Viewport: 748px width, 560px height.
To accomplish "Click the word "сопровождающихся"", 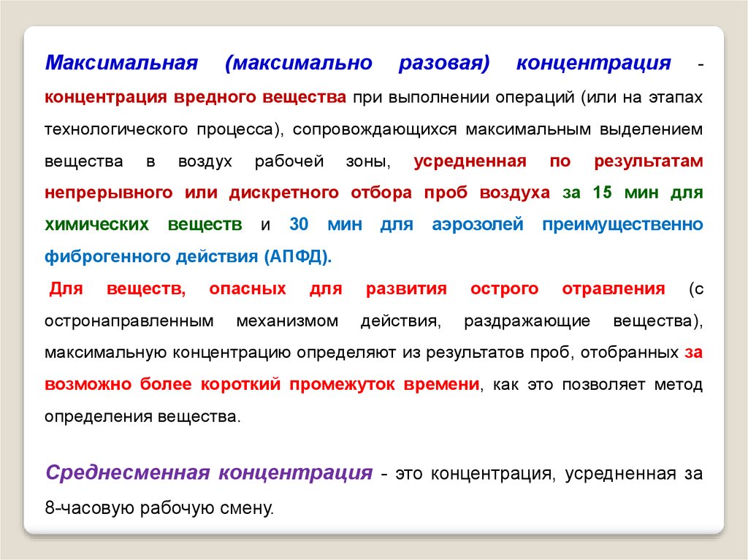I will tap(375, 129).
